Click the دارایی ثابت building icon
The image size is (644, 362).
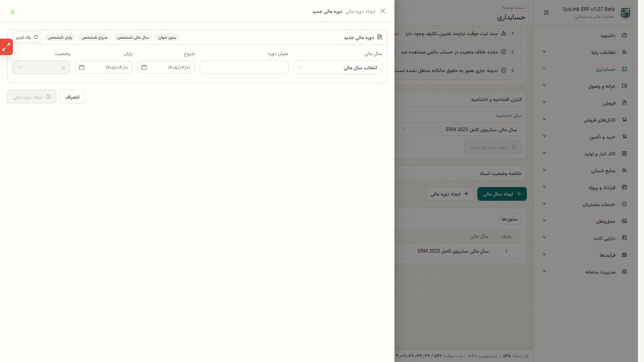[624, 238]
